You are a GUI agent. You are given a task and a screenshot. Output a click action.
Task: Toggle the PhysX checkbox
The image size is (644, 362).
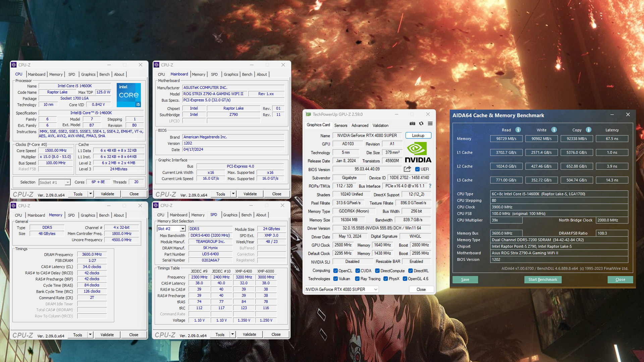tap(386, 279)
